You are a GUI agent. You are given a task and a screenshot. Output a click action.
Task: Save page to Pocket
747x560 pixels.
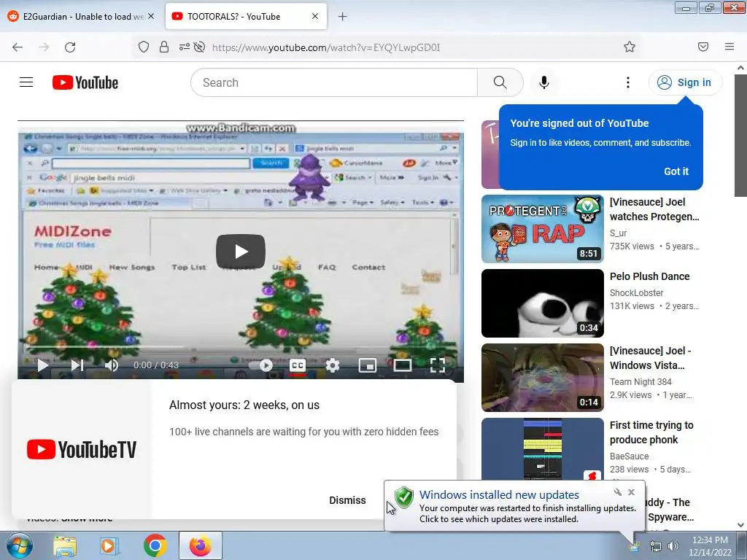tap(703, 47)
